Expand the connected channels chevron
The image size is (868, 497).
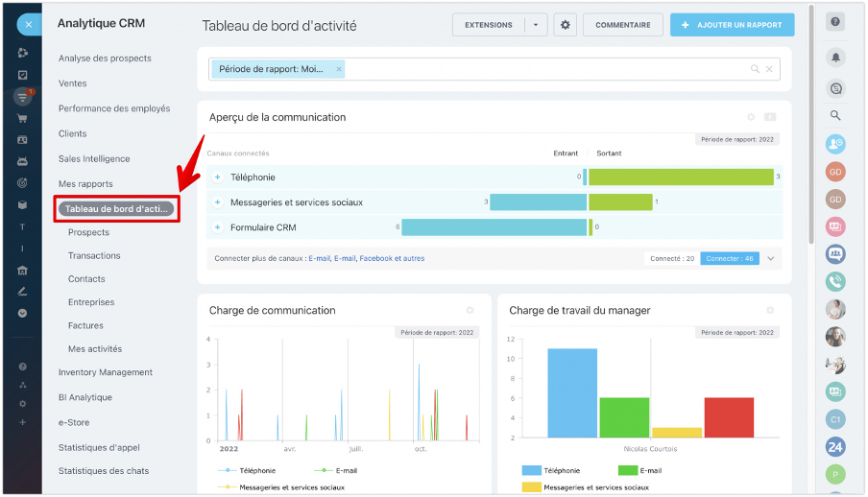[770, 258]
